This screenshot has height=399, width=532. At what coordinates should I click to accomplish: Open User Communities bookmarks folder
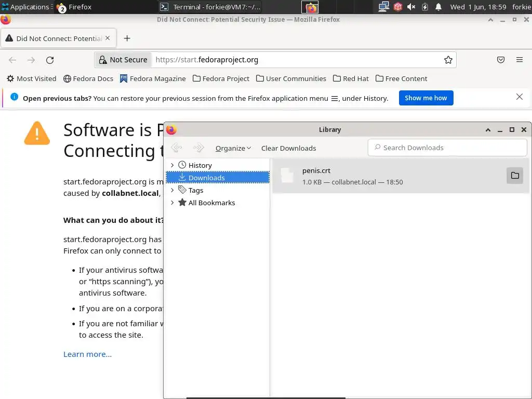(291, 79)
